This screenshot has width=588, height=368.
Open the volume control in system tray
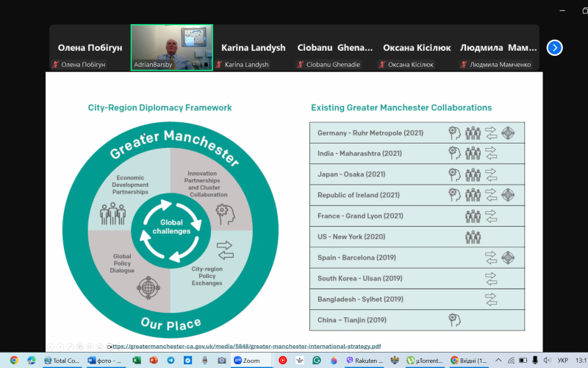click(x=547, y=361)
